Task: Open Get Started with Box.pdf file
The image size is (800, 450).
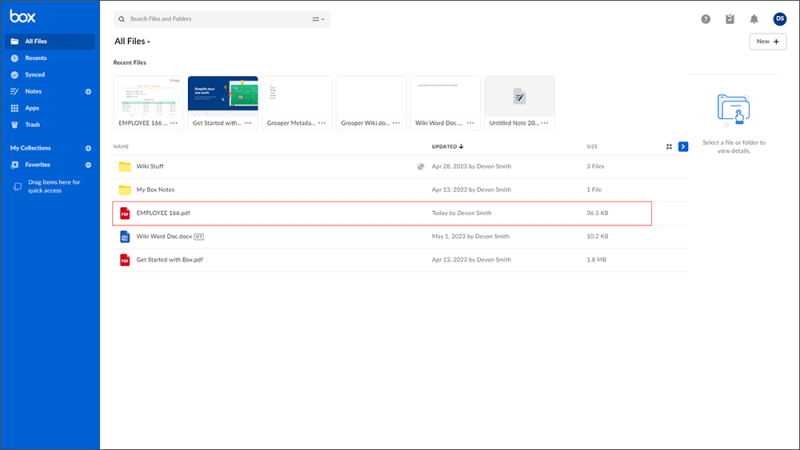Action: 169,260
